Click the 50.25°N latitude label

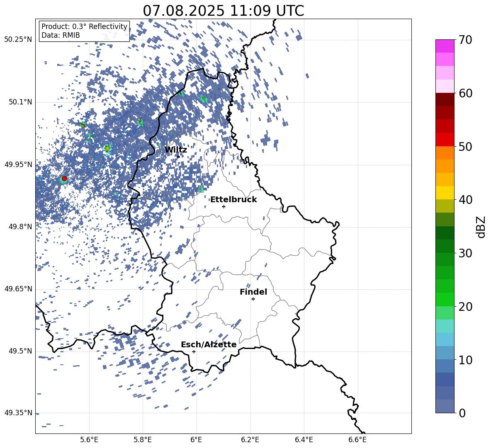tap(18, 40)
